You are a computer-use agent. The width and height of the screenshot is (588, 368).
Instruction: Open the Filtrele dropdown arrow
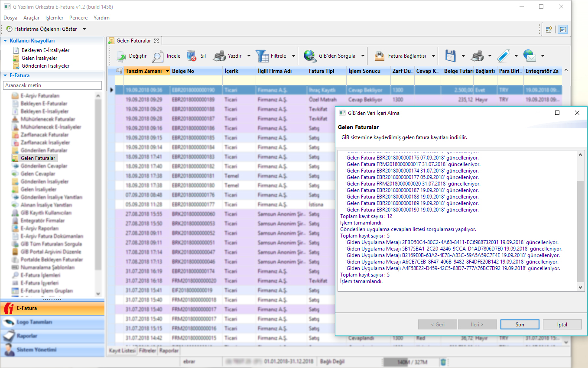293,56
